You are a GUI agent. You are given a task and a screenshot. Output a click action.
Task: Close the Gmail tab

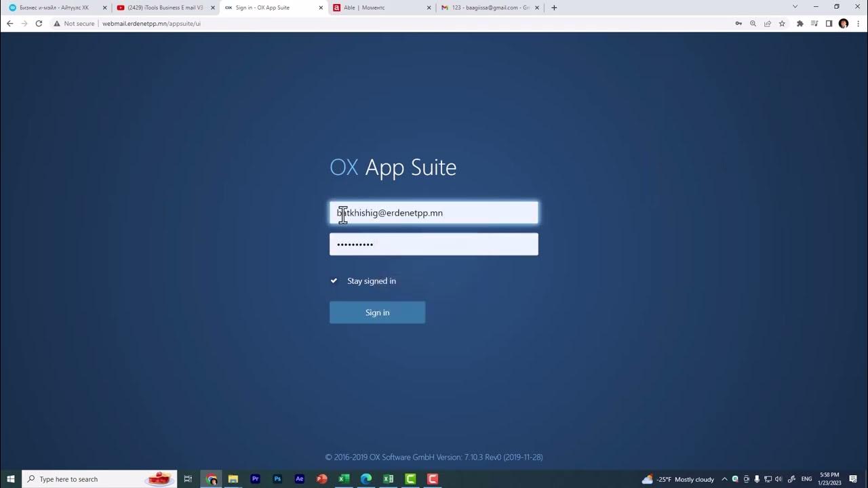point(536,7)
